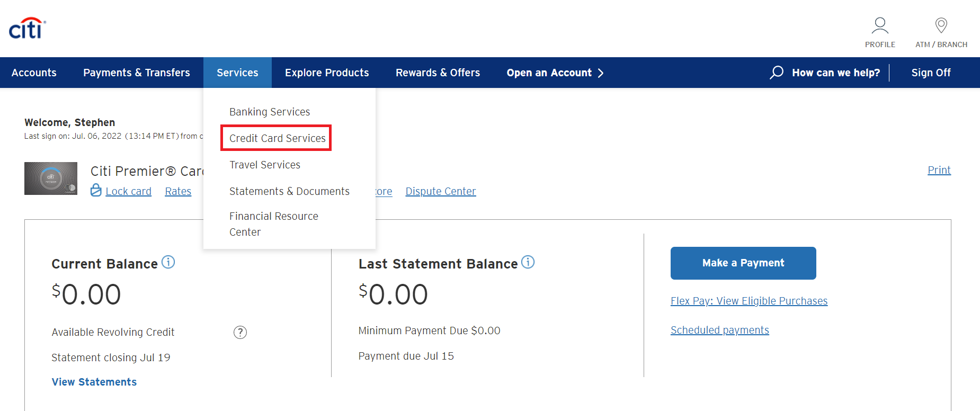
Task: Select Banking Services from dropdown
Action: [270, 112]
